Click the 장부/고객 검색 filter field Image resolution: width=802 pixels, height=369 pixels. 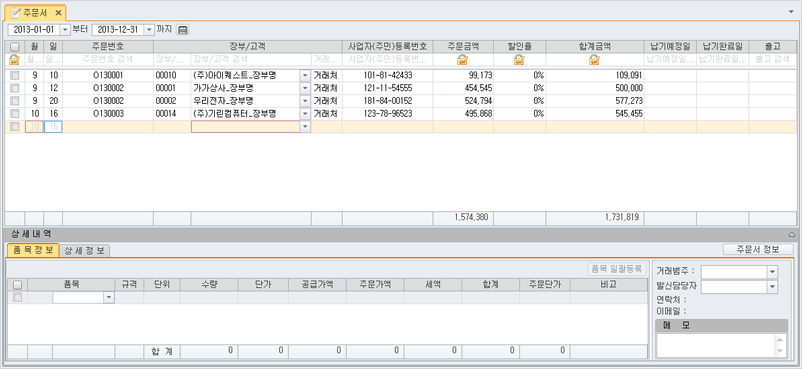tap(251, 60)
